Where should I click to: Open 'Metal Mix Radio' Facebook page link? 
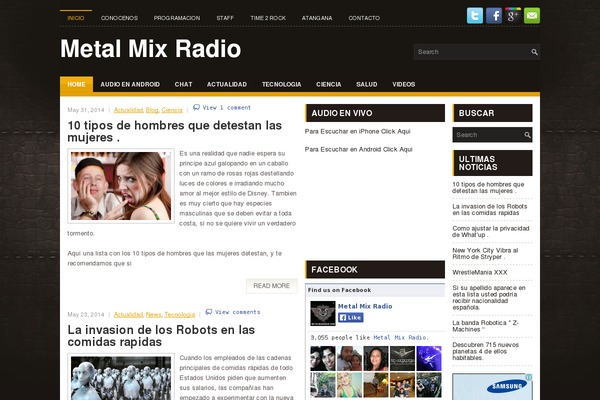click(365, 306)
